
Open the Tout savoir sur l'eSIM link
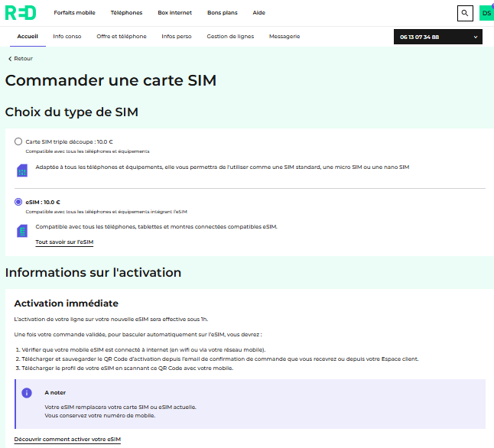pos(64,242)
